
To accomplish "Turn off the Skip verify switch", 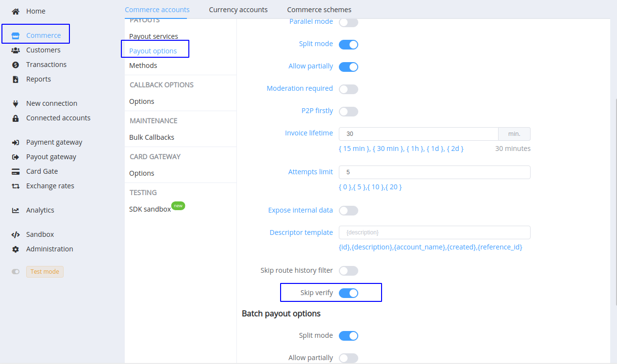I will click(349, 293).
